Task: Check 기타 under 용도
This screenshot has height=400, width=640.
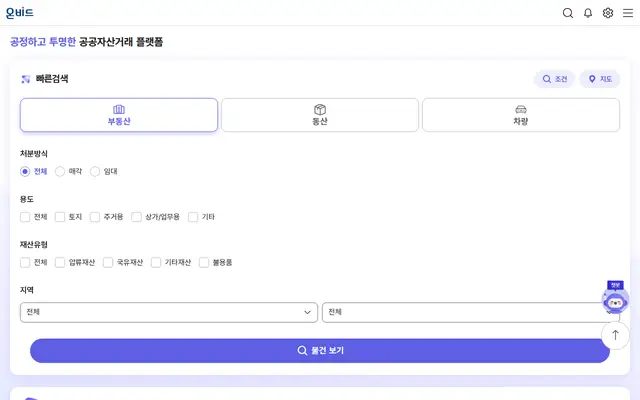Action: 193,217
